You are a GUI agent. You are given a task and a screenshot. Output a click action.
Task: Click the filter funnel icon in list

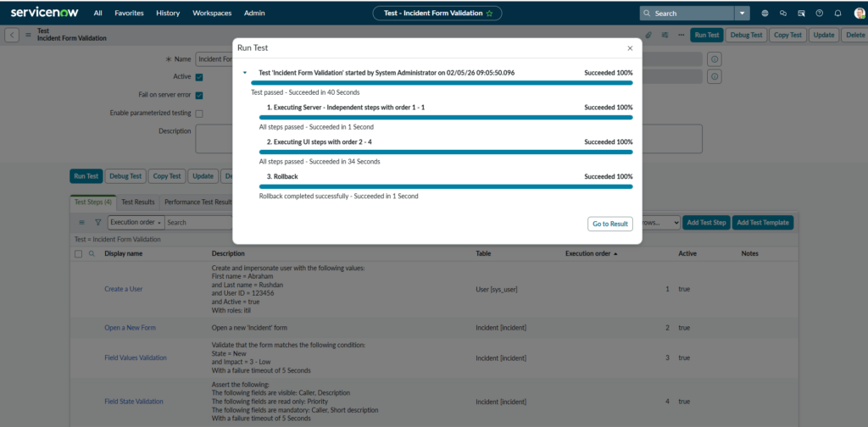(97, 222)
